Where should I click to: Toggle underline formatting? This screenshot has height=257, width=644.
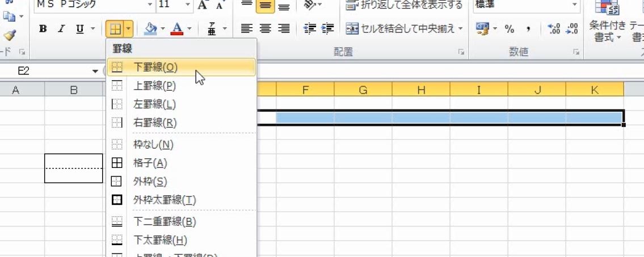pos(79,29)
